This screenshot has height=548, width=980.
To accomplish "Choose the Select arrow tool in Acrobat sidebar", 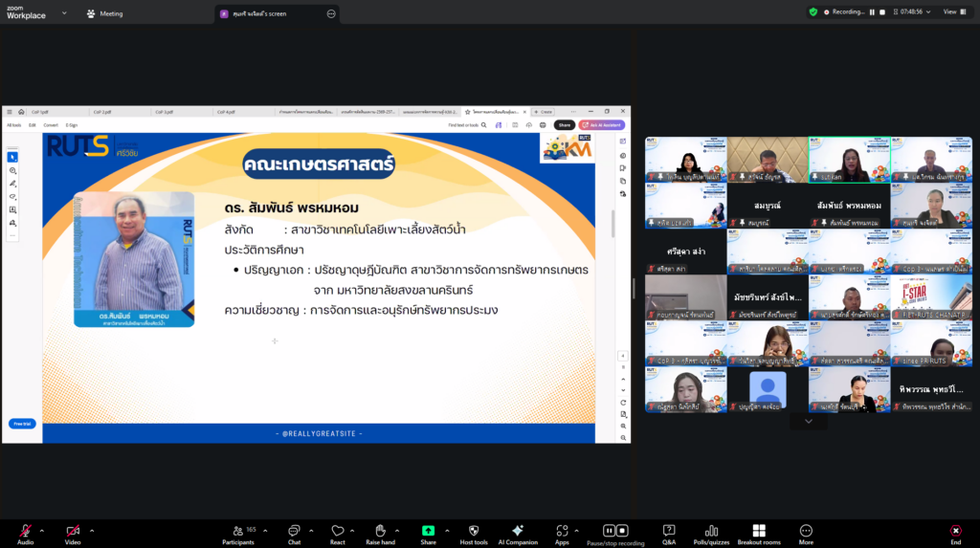I will pos(12,157).
